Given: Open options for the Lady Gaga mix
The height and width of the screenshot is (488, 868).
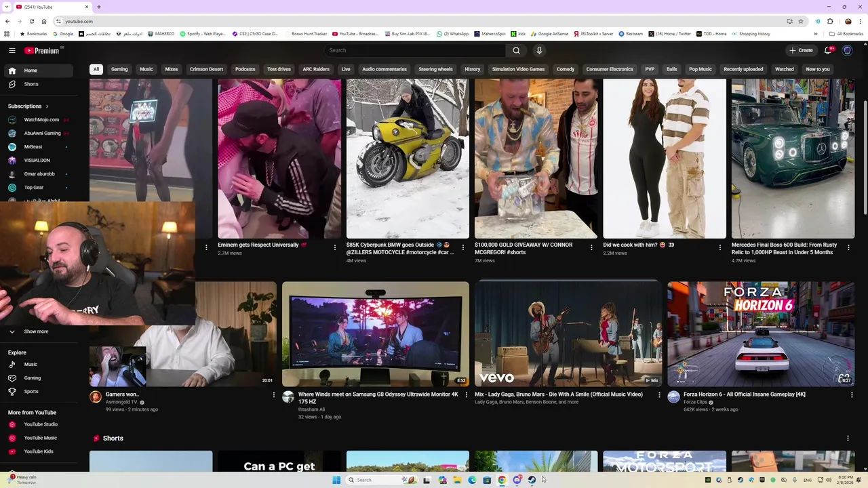Looking at the screenshot, I should [658, 394].
